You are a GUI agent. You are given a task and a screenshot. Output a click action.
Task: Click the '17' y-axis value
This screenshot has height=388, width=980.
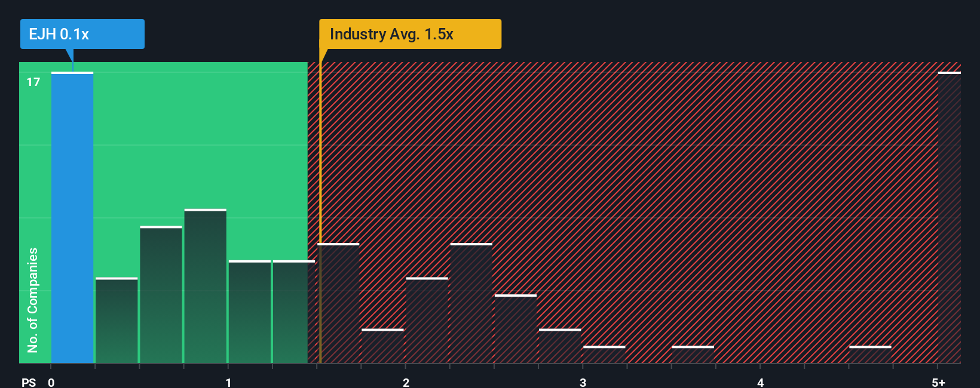point(33,82)
